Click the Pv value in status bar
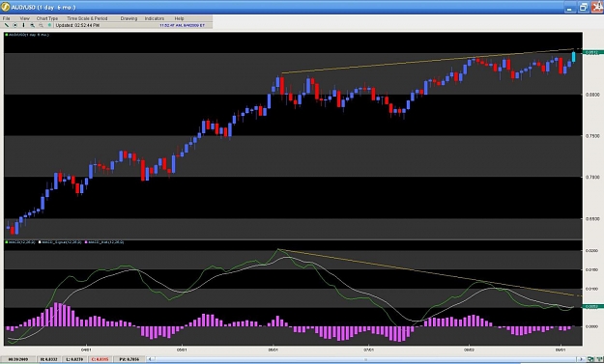Image resolution: width=604 pixels, height=364 pixels. pyautogui.click(x=129, y=359)
